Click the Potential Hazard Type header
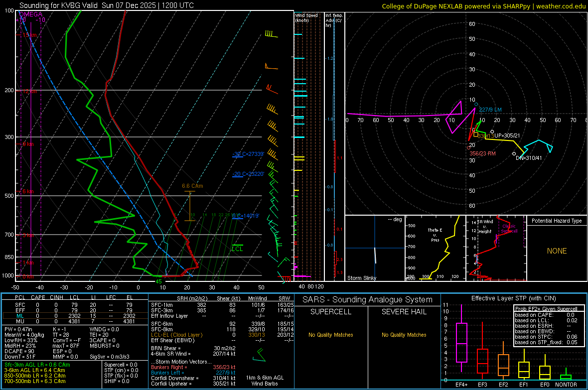Screen dimensions: 588x390 point(557,221)
